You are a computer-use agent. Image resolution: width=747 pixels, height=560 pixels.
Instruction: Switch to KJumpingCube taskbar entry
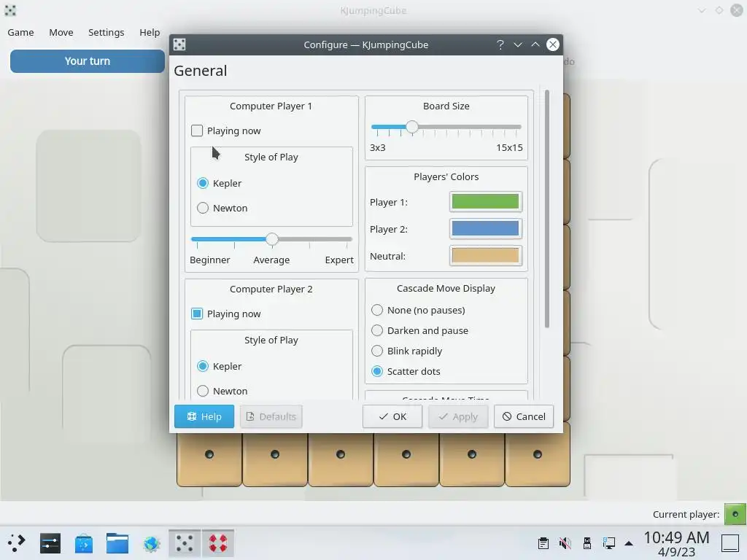[x=185, y=542]
